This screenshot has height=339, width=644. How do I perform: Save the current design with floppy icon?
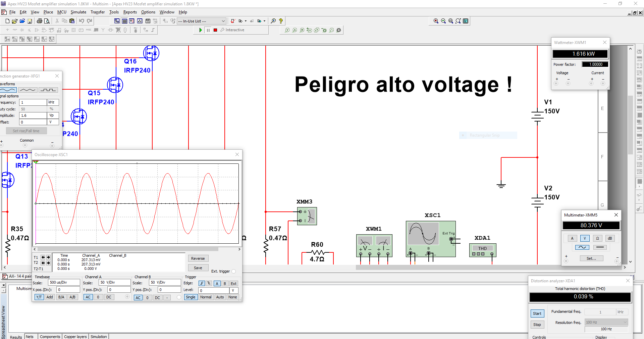(x=30, y=21)
